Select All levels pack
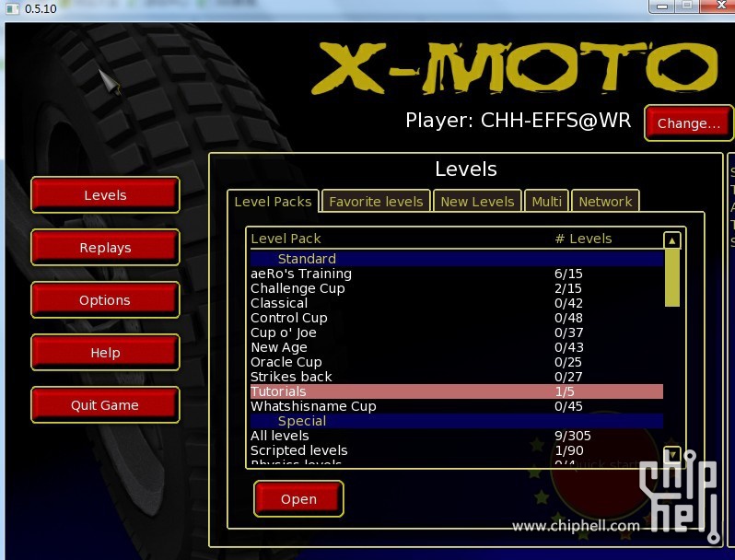The height and width of the screenshot is (560, 735). coord(457,436)
